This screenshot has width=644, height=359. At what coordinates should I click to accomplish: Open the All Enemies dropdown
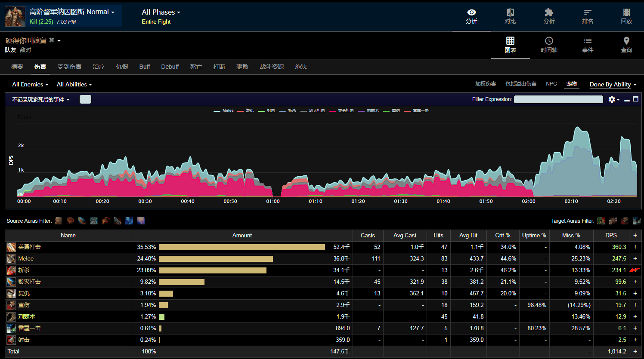30,84
